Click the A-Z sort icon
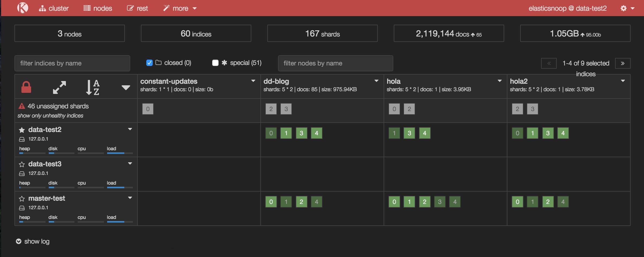 click(x=92, y=87)
